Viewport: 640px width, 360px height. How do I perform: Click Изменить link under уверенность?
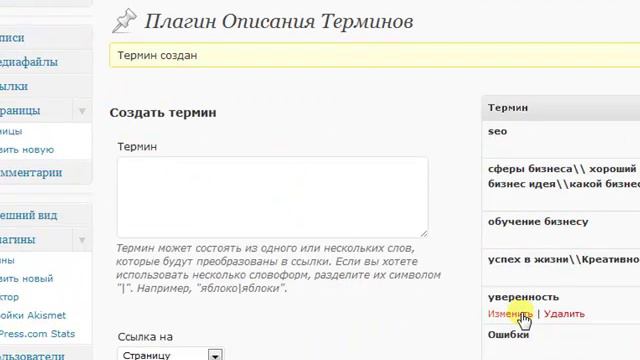(x=510, y=314)
